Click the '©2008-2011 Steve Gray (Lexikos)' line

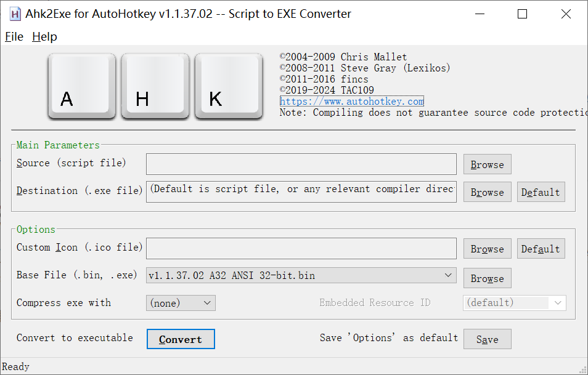pos(365,68)
